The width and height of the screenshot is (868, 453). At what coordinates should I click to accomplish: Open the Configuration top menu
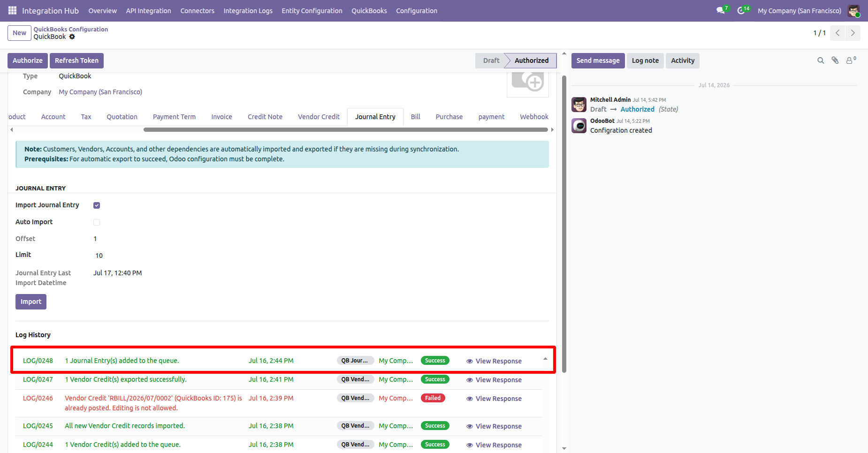tap(417, 10)
